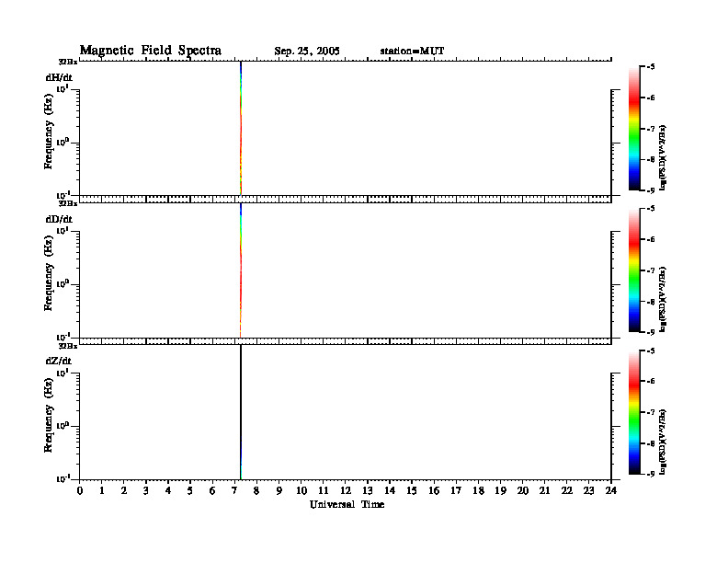Click the dH/dt panel color scale bar

click(x=634, y=128)
